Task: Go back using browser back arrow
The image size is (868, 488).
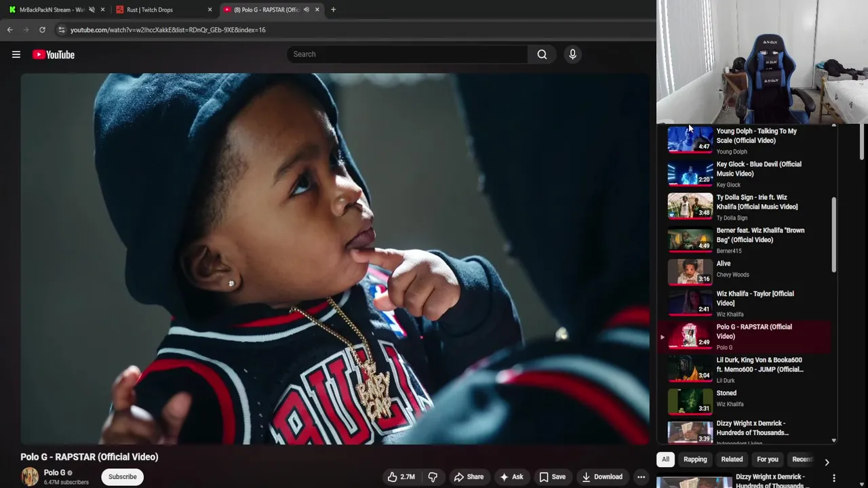Action: (9, 30)
